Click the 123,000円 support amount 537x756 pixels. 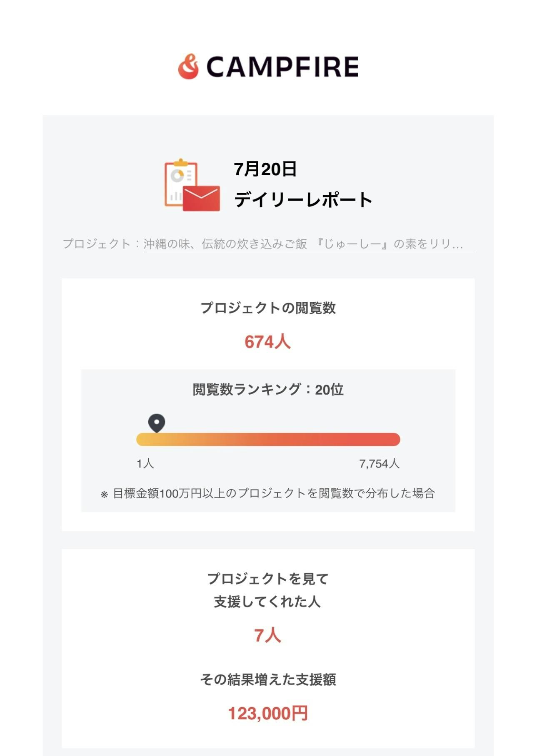point(267,714)
